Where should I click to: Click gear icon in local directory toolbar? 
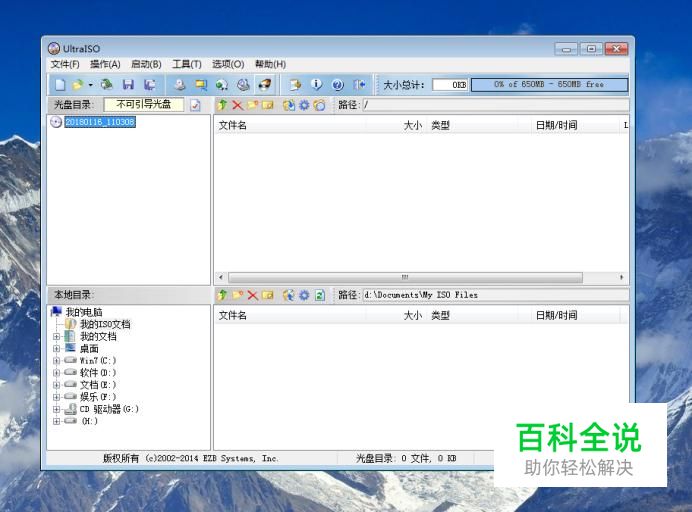(x=304, y=295)
